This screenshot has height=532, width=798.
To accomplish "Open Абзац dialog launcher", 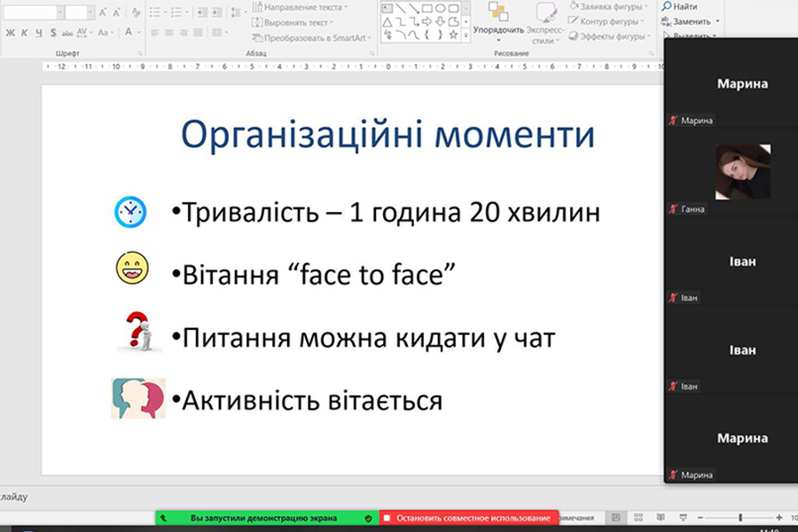I will point(372,53).
